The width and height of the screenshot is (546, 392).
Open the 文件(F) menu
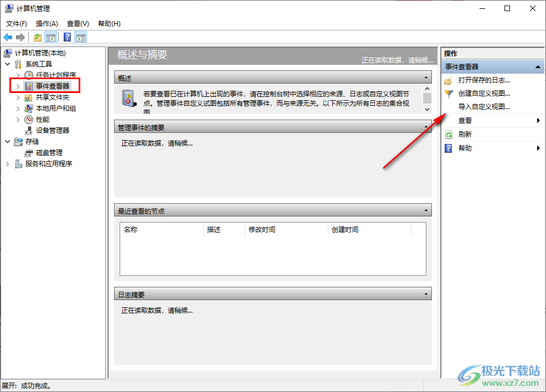coord(17,24)
